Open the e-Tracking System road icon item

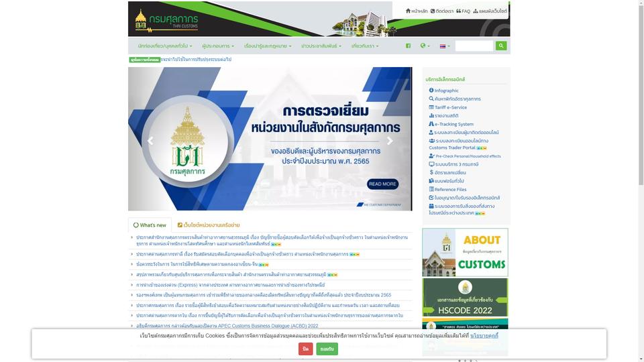tap(451, 124)
